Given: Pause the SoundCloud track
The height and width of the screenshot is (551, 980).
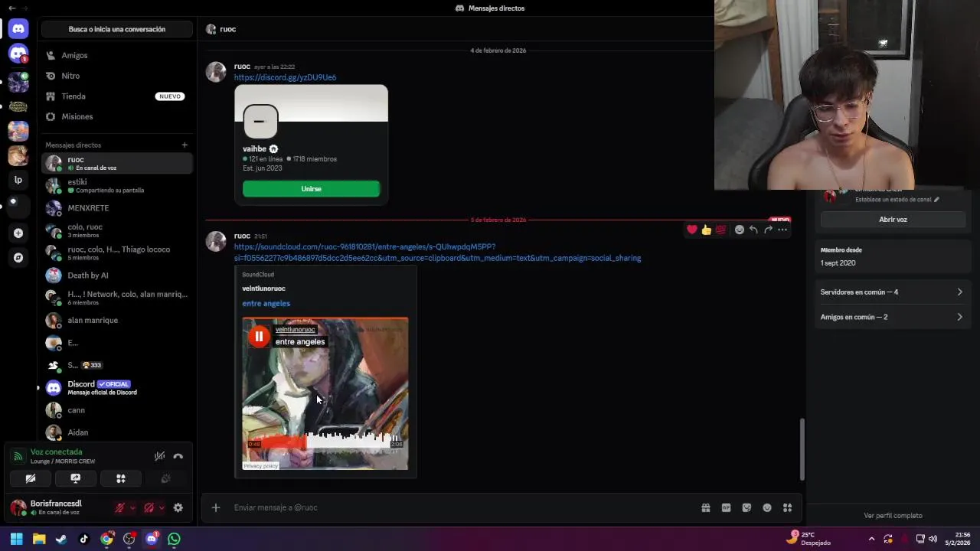Looking at the screenshot, I should (259, 336).
